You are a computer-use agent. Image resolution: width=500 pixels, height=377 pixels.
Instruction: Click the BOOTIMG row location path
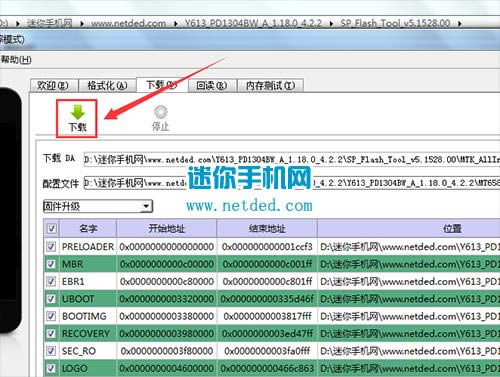(409, 316)
